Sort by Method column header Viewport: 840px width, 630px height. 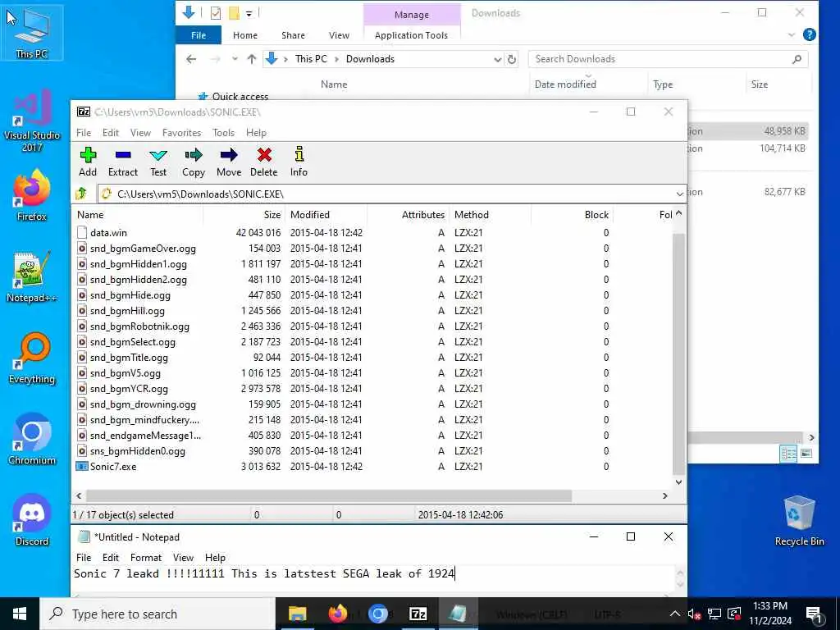[x=491, y=215]
